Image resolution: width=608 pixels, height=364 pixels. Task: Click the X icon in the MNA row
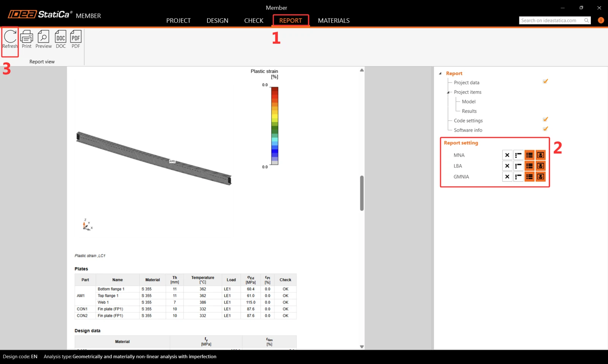(x=507, y=155)
